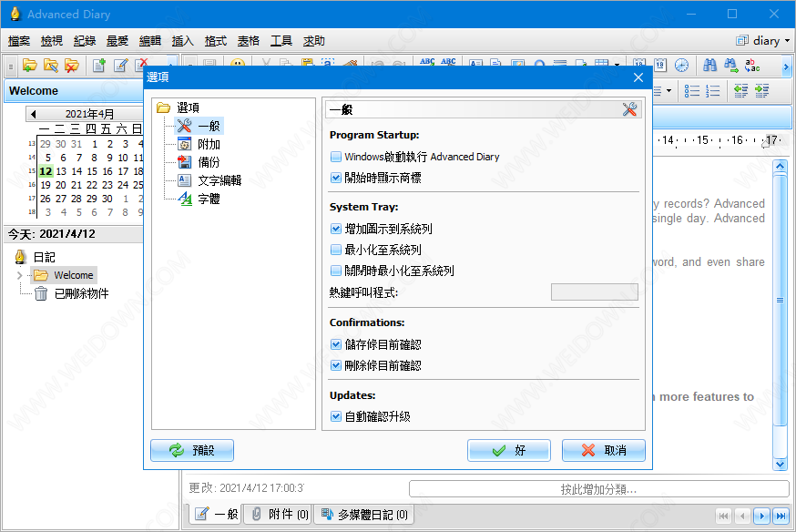Go to the previous entry navigation button

tap(742, 516)
